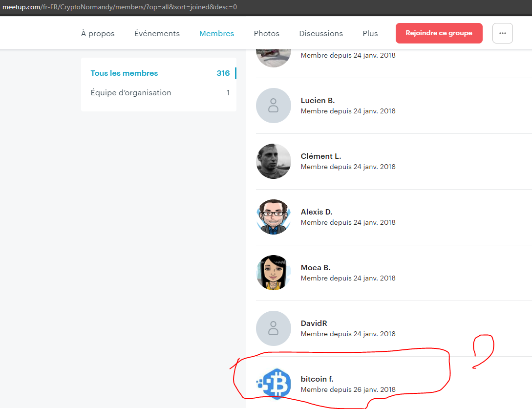
Task: Click Alexis D.'s cartoon avatar
Action: pos(273,217)
